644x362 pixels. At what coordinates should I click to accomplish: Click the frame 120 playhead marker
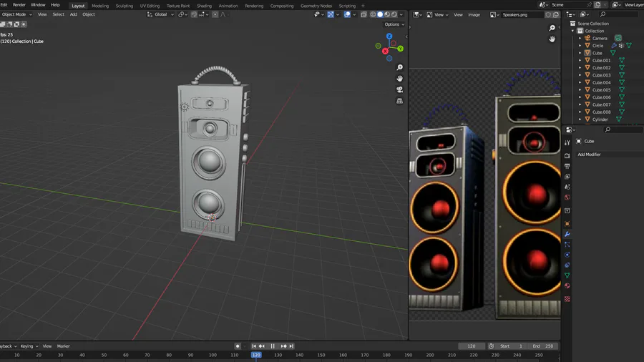click(256, 355)
